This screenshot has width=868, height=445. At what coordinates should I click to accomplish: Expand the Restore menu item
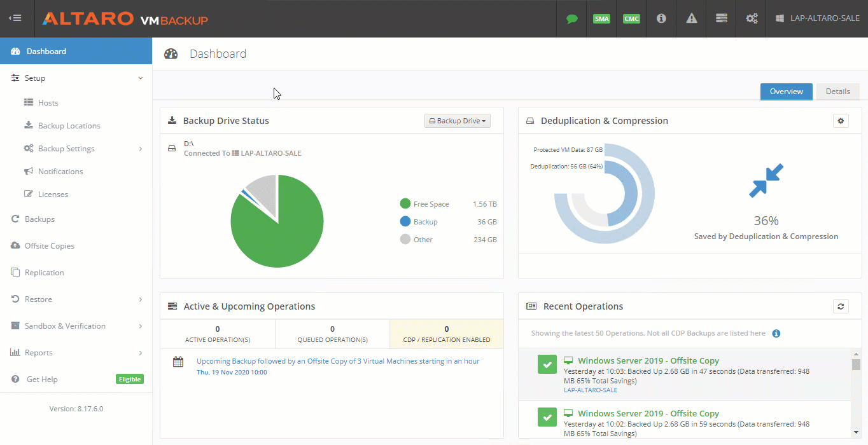[38, 299]
